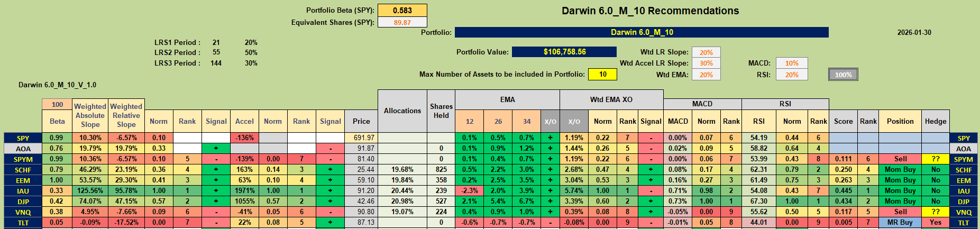
Task: Select SCHF allocation 19.68%
Action: click(x=402, y=169)
